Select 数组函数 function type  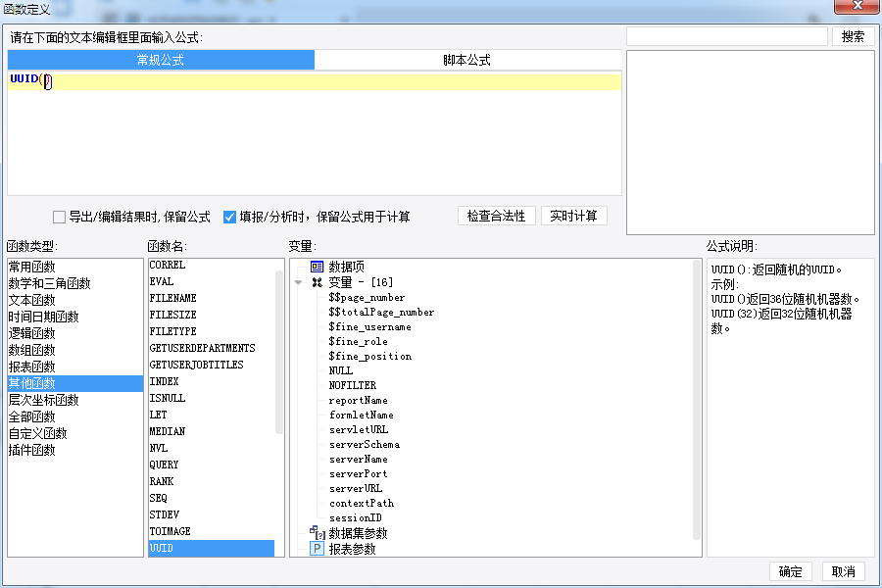[x=75, y=350]
